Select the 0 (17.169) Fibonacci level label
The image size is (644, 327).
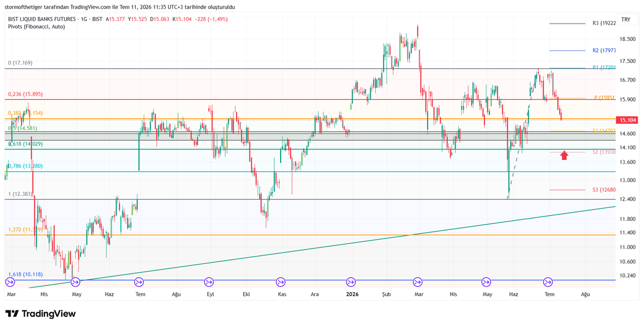(20, 63)
